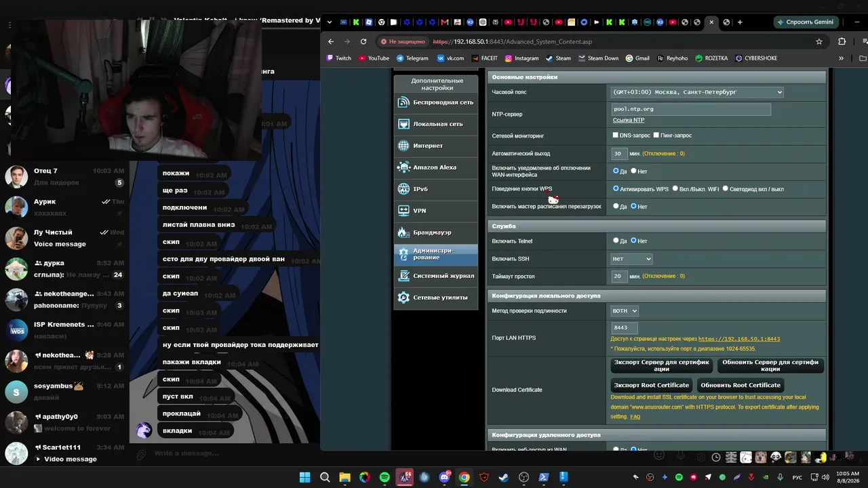868x488 pixels.
Task: Reload the router admin page
Action: 363,41
